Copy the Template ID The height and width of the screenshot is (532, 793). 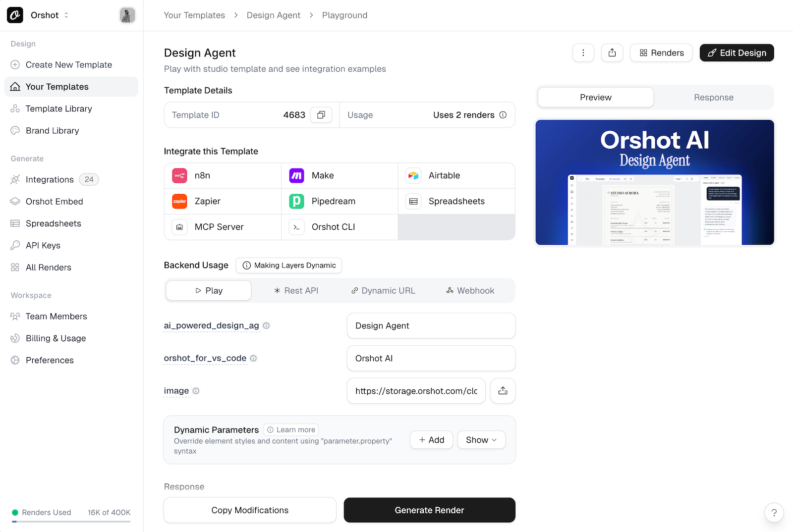point(321,114)
